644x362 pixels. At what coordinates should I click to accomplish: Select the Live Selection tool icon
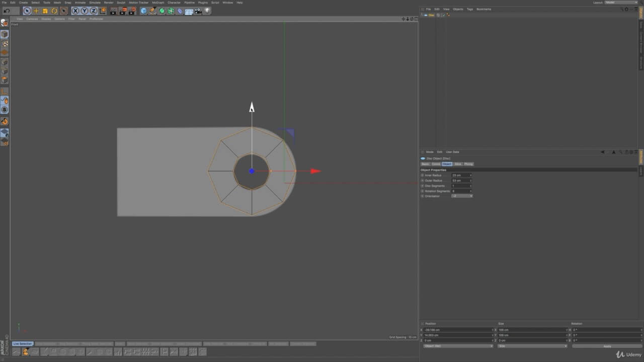pyautogui.click(x=27, y=11)
